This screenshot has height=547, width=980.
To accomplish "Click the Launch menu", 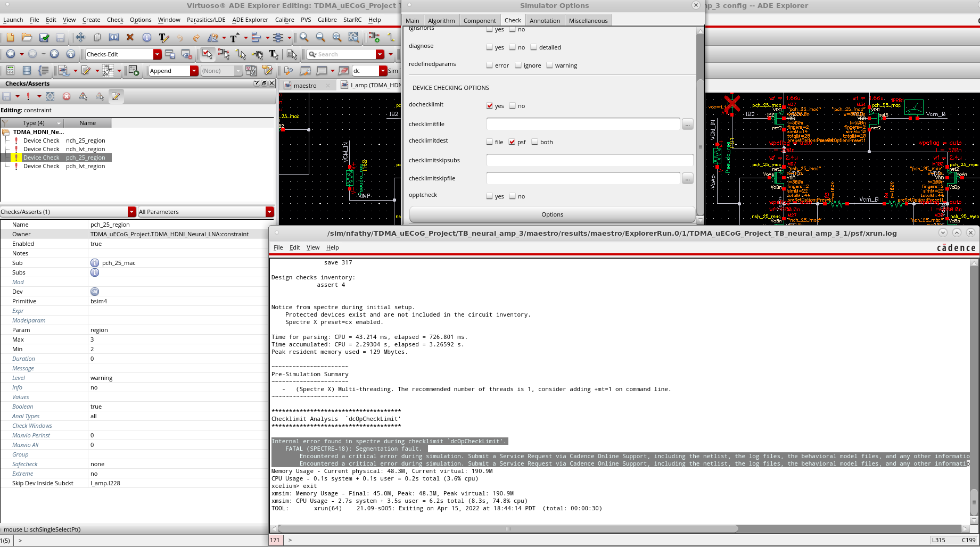I will tap(13, 20).
